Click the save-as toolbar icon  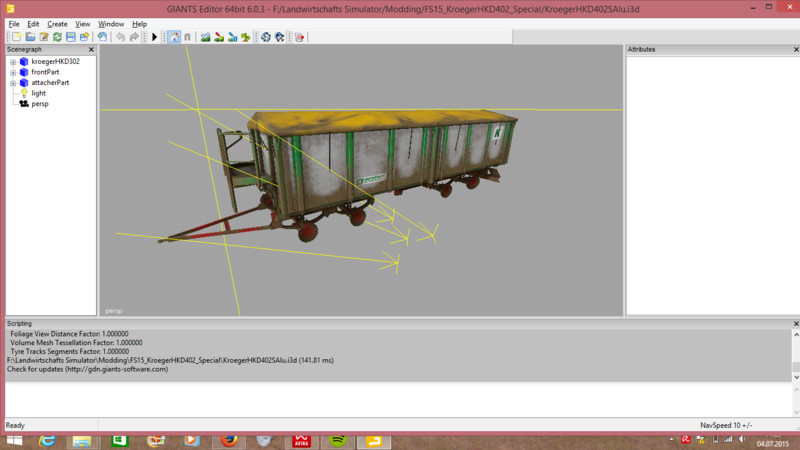[84, 37]
